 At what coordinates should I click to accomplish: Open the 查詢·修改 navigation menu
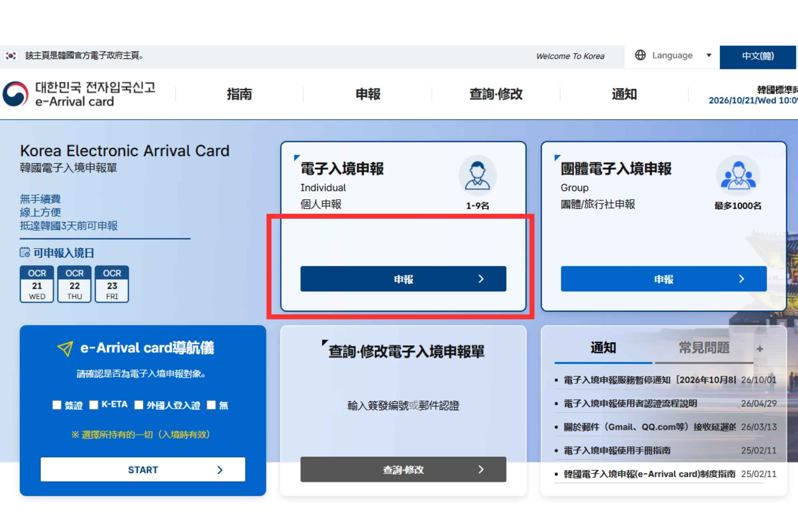[496, 94]
